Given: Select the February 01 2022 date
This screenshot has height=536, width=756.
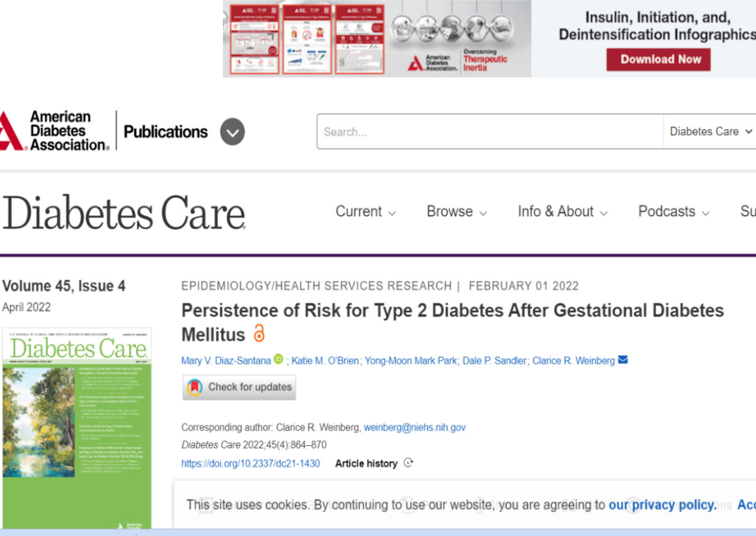Looking at the screenshot, I should coord(524,286).
